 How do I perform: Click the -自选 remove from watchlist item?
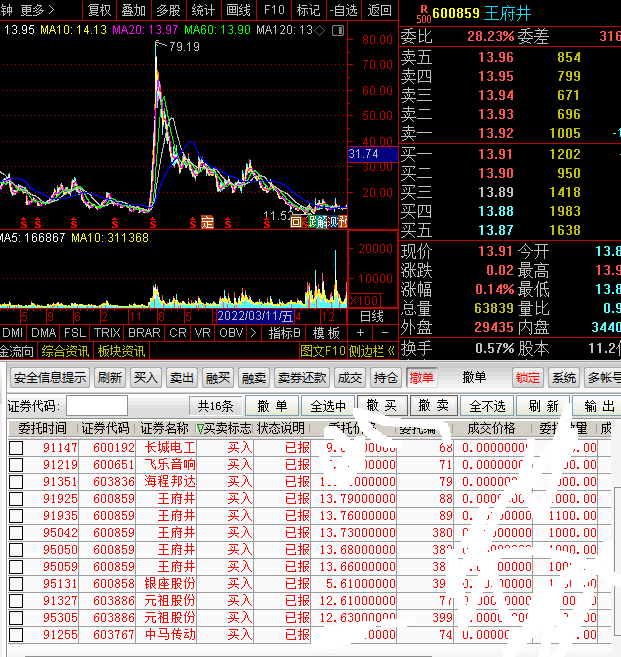pyautogui.click(x=343, y=10)
